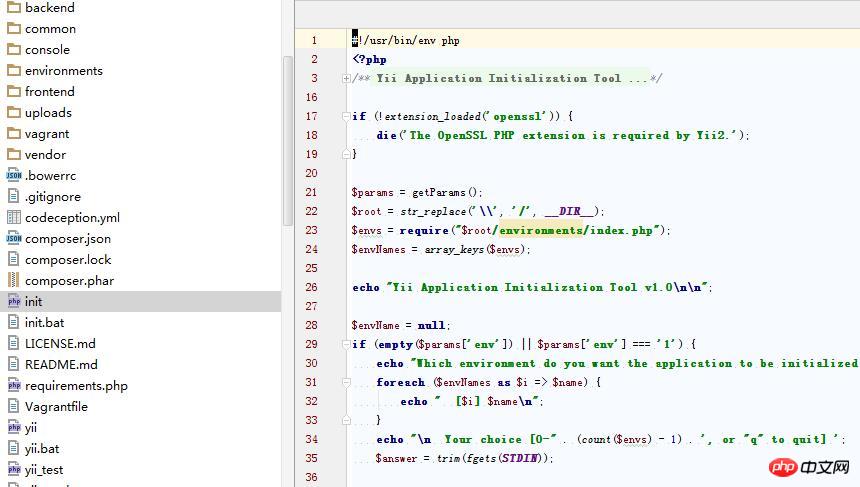The width and height of the screenshot is (860, 487).
Task: Click the file icon beside README.md
Action: tap(14, 364)
